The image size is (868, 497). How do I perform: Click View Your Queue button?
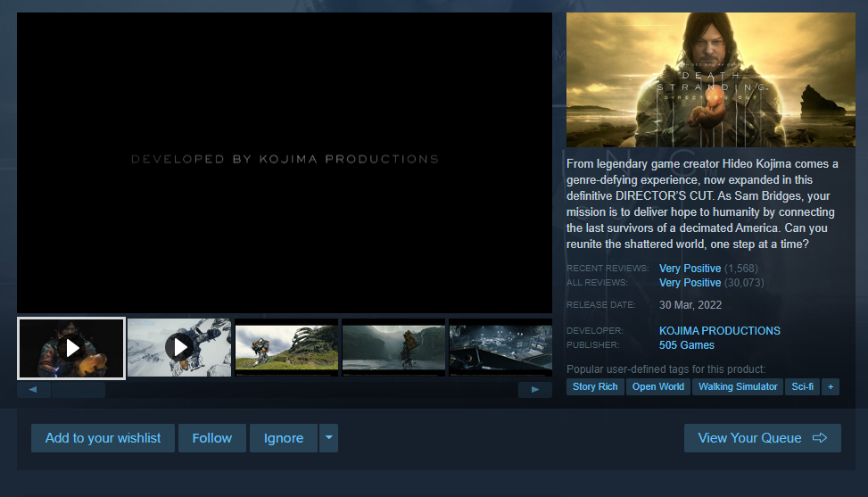(762, 438)
